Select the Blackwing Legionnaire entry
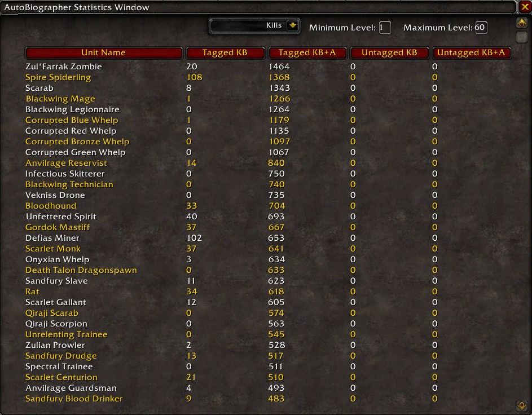 click(72, 109)
